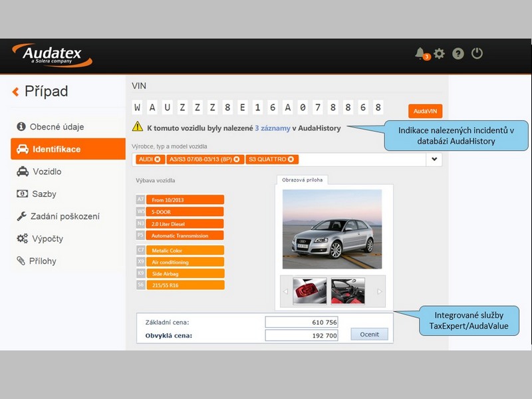The height and width of the screenshot is (399, 532).
Task: Open settings via the gear icon
Action: [440, 54]
